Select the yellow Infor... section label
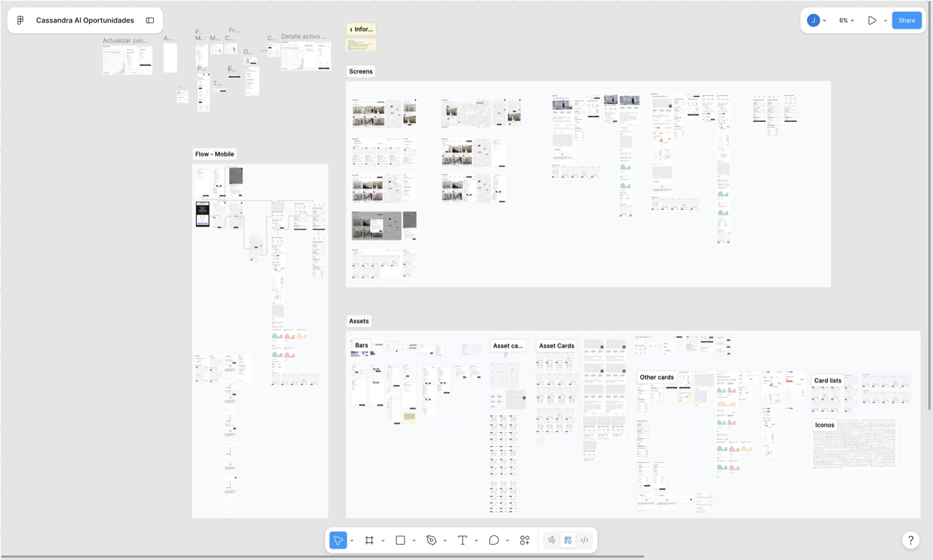Image resolution: width=933 pixels, height=560 pixels. point(361,29)
